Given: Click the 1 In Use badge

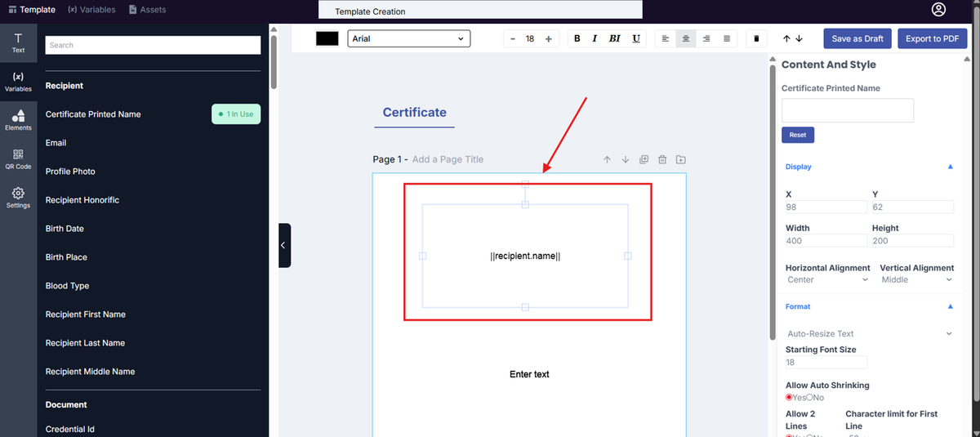Looking at the screenshot, I should (x=236, y=114).
